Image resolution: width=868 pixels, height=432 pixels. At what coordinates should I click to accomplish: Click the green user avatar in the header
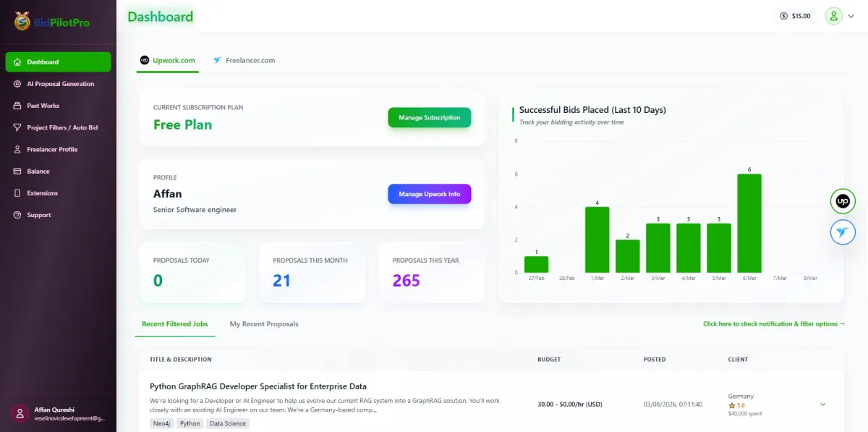tap(834, 15)
